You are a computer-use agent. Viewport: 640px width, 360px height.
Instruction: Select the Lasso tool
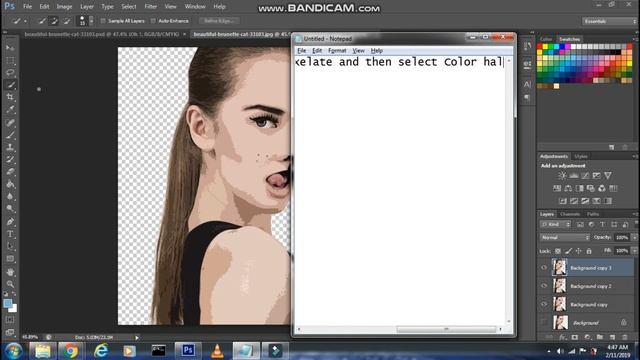click(x=10, y=73)
